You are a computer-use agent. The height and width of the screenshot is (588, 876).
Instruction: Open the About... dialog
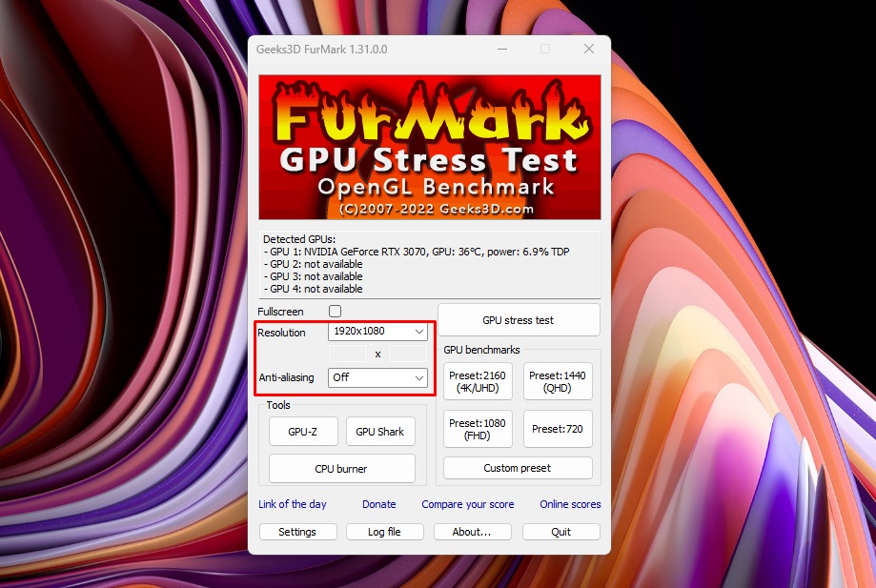472,532
